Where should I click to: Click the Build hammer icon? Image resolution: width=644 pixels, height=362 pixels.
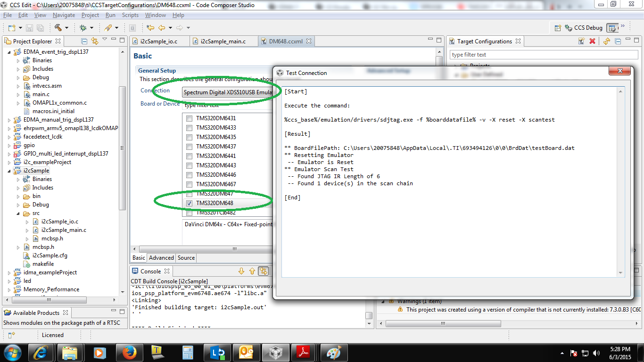pos(58,28)
